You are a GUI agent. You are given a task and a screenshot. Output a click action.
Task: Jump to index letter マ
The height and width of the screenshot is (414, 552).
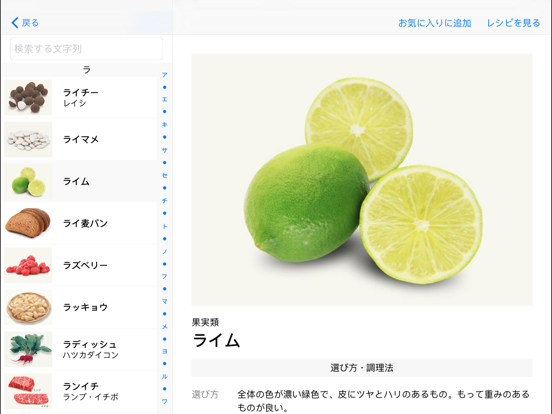164,301
